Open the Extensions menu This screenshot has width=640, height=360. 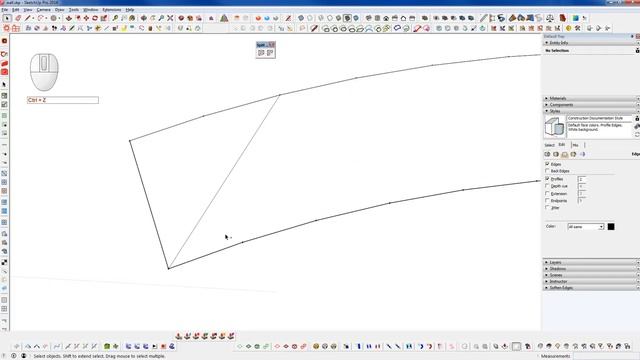tap(111, 9)
